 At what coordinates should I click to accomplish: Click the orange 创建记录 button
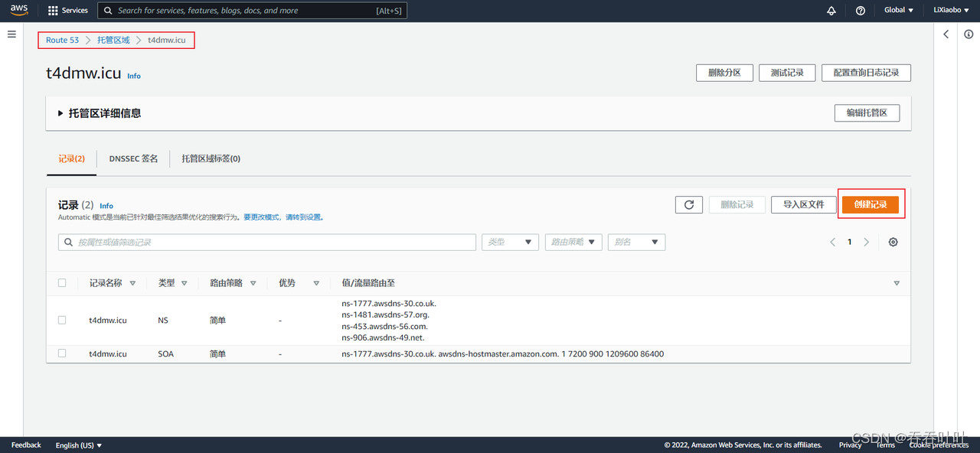pyautogui.click(x=871, y=204)
